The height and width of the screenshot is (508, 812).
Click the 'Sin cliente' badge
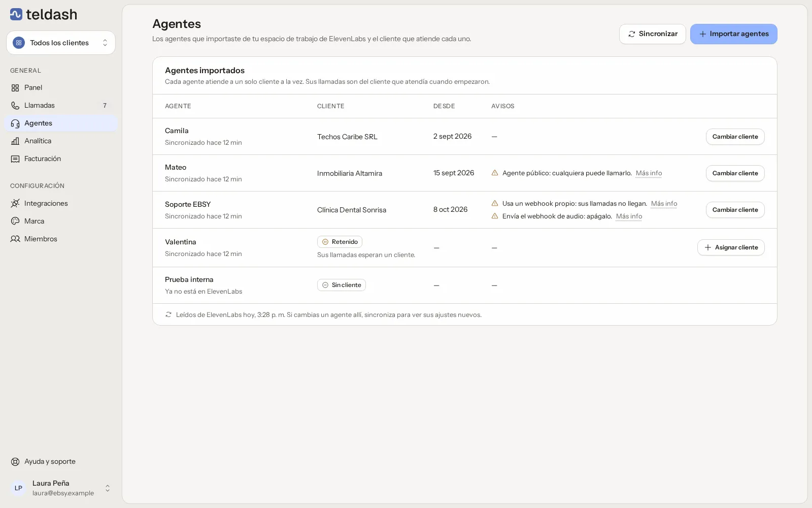coord(342,285)
